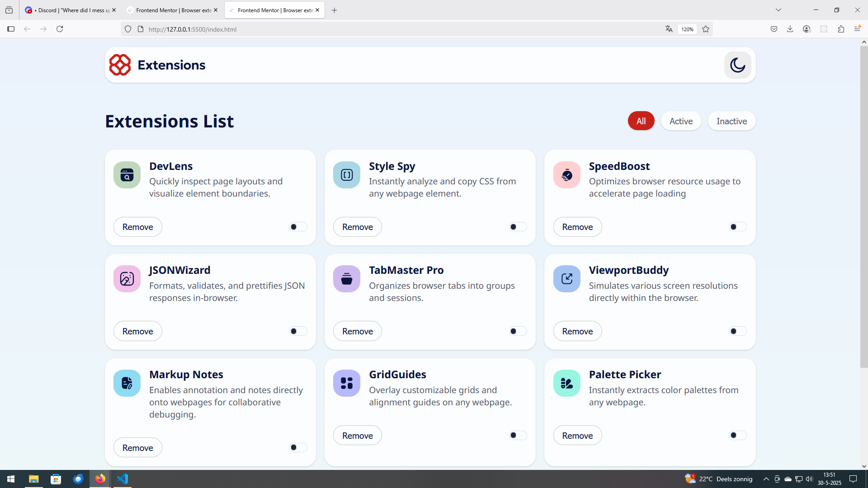Switch to dark mode via moon icon
Screen dimensions: 868x488
pyautogui.click(x=737, y=65)
